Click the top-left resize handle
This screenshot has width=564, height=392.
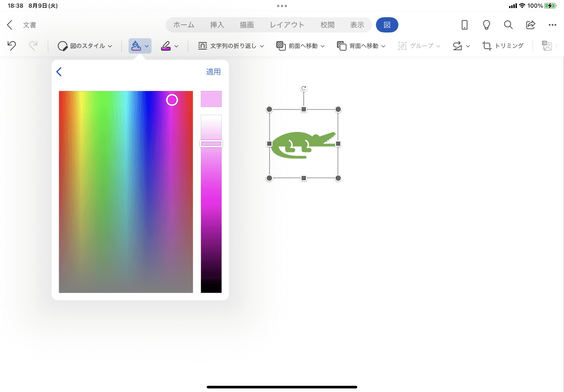click(269, 109)
